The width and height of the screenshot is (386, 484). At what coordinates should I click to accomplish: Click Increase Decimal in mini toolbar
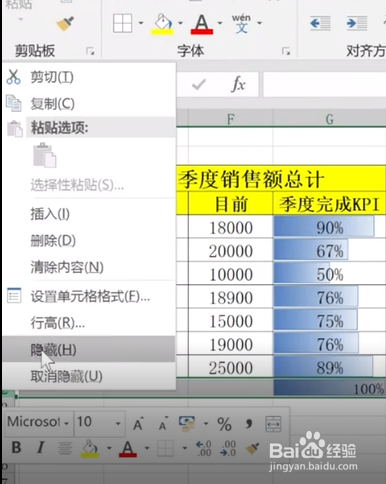coord(204,448)
